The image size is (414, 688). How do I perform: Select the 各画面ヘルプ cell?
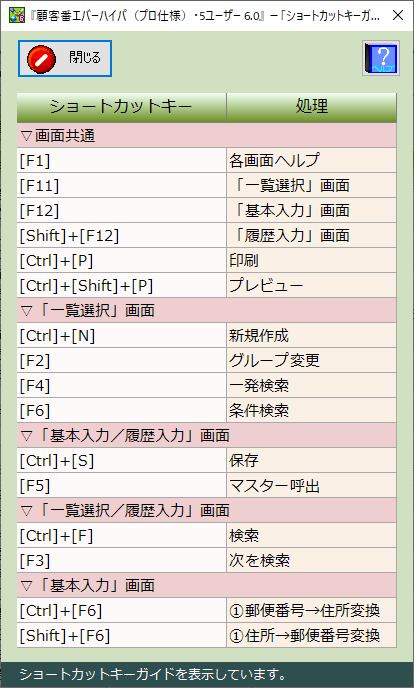[x=311, y=161]
